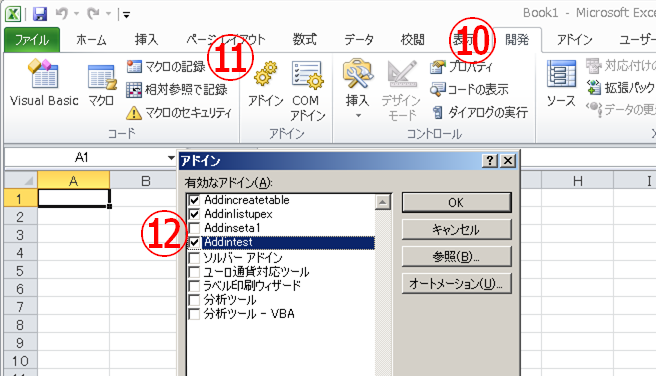Open the XML ソース (Source) pane
The image size is (656, 376).
tap(561, 83)
